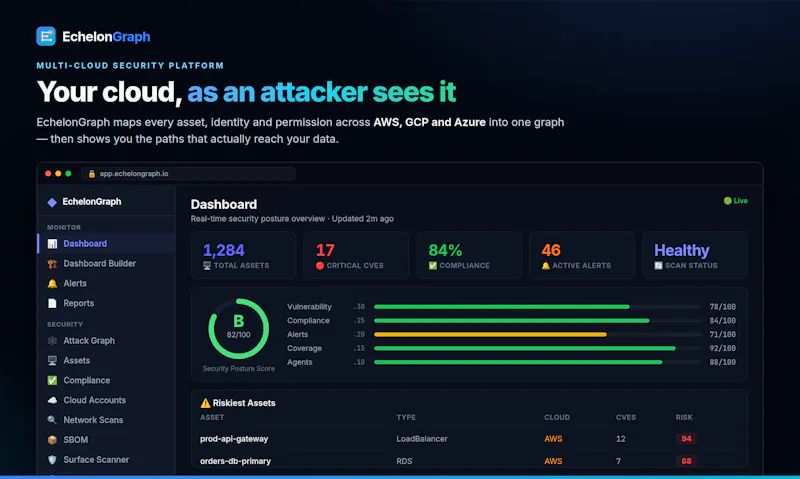Click the Active Alerts bell icon
Image resolution: width=800 pixels, height=479 pixels.
click(x=545, y=266)
